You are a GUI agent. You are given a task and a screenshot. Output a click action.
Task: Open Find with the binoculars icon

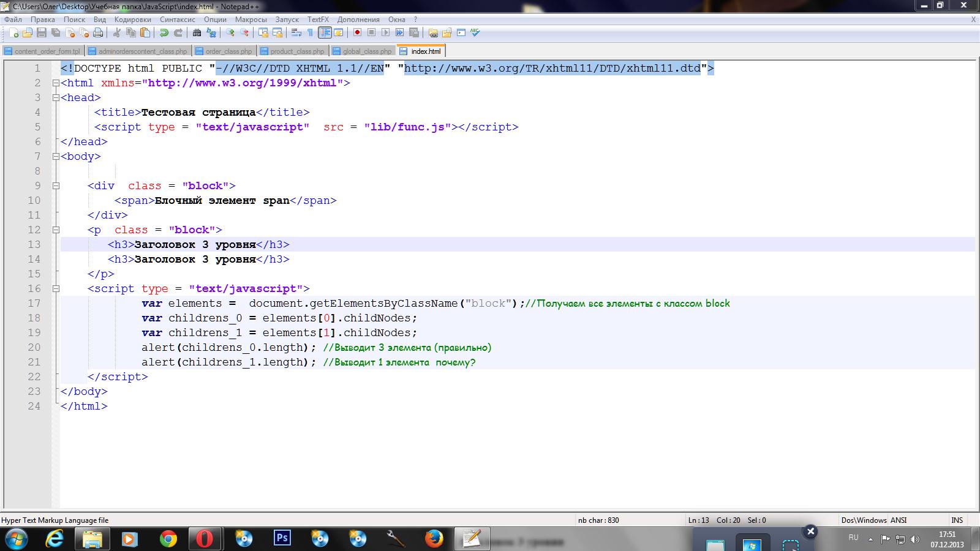pos(197,32)
